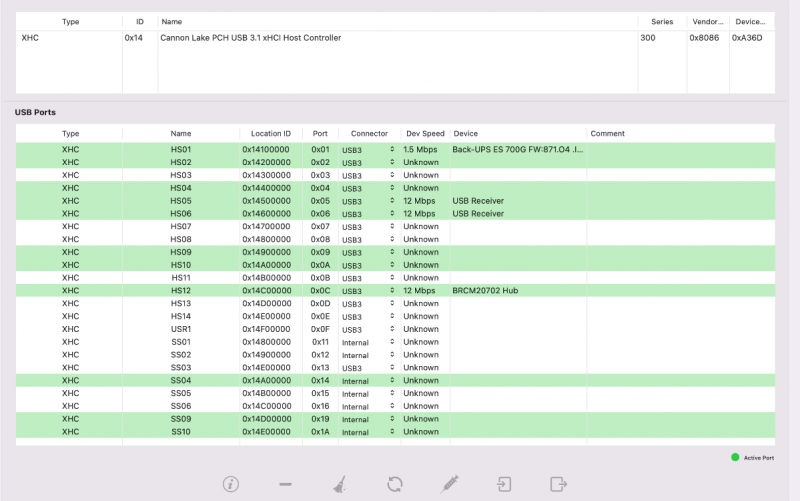Click the export icon in bottom toolbar
This screenshot has height=501, width=800.
(558, 484)
